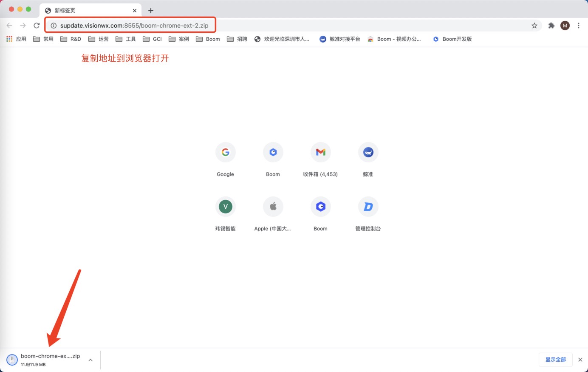Click the profile avatar M
Viewport: 588px width, 372px height.
tap(565, 26)
